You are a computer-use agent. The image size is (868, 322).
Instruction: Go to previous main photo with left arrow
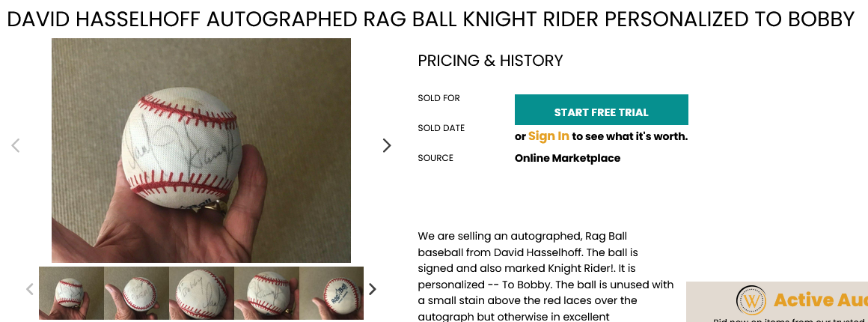[16, 146]
